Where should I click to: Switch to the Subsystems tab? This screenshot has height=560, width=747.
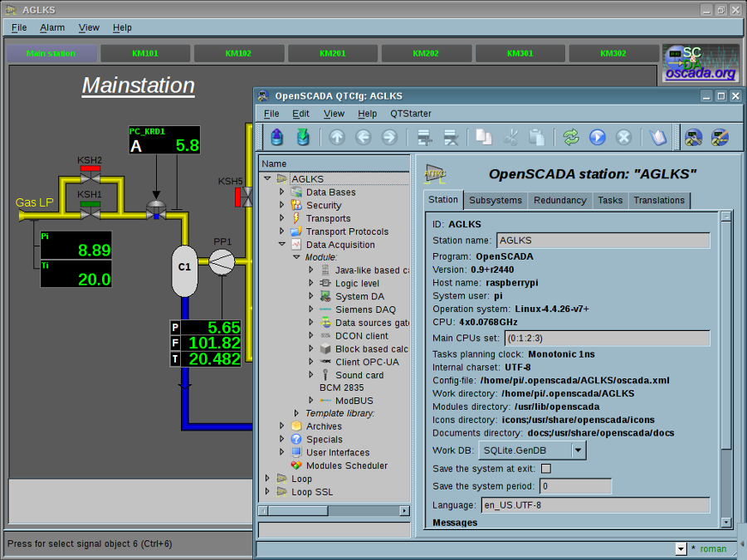point(496,200)
